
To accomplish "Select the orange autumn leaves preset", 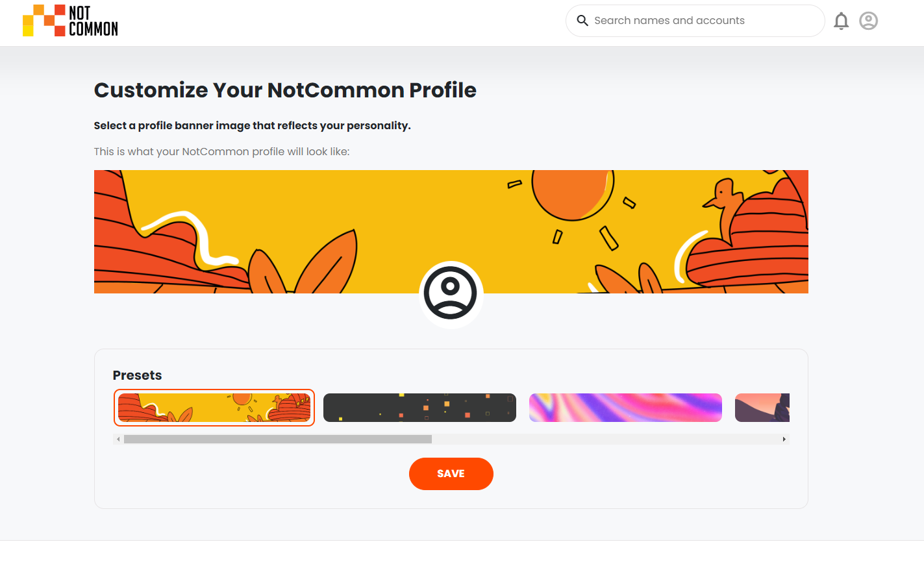I will [214, 408].
